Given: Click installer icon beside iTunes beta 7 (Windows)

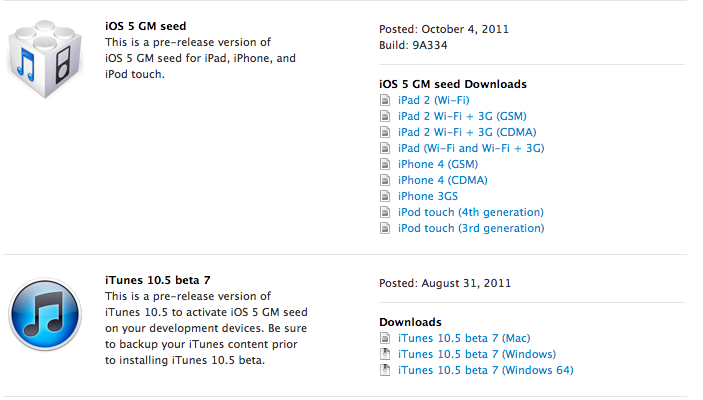Looking at the screenshot, I should [x=385, y=354].
